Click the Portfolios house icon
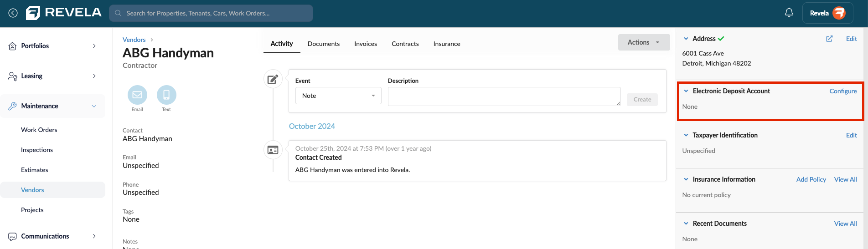Screen dimensions: 868x249 pyautogui.click(x=12, y=46)
